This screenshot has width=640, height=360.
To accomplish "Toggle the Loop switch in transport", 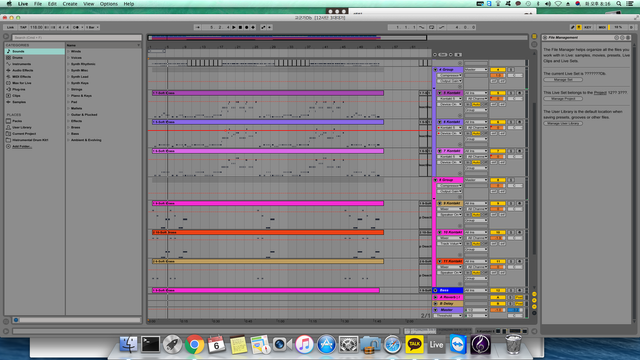I will [x=431, y=27].
